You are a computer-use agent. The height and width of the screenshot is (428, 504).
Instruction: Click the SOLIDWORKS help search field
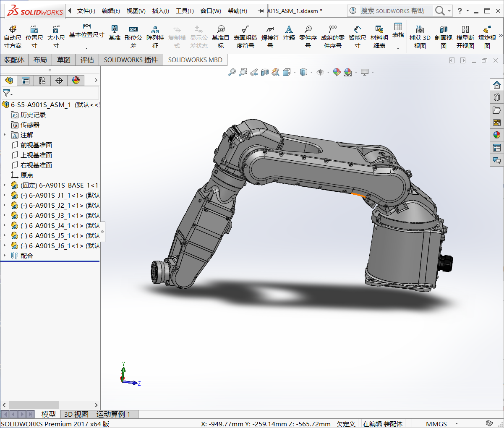(394, 11)
